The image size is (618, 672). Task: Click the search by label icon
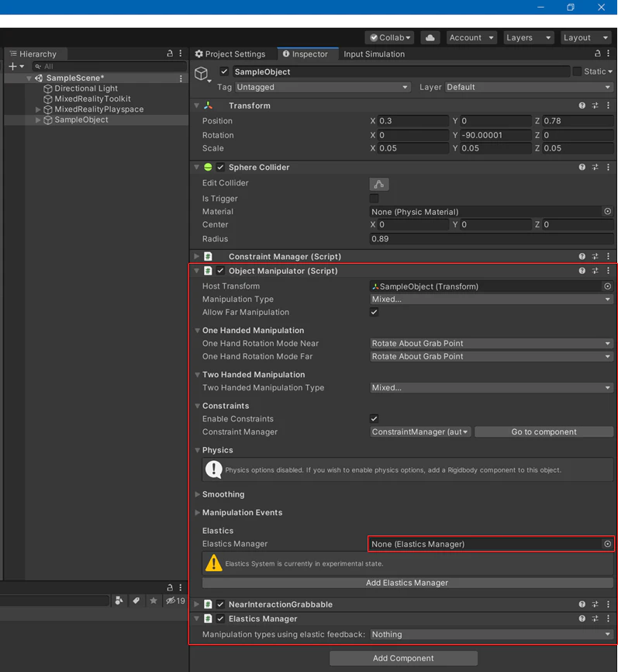click(136, 601)
